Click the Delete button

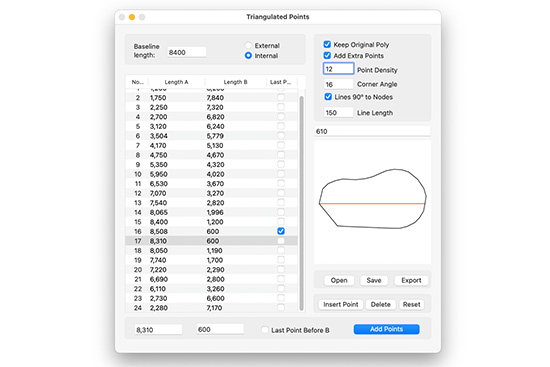click(381, 304)
